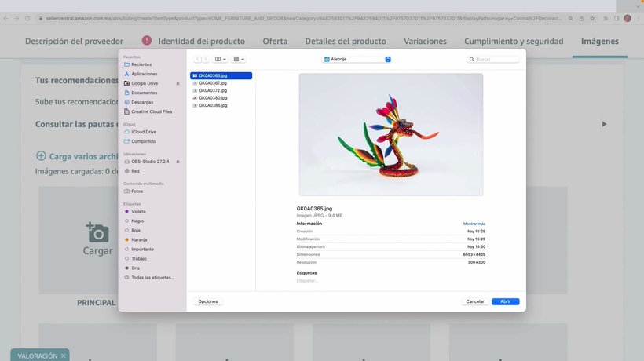
Task: Open Documentos folder in the sidebar
Action: tap(145, 93)
